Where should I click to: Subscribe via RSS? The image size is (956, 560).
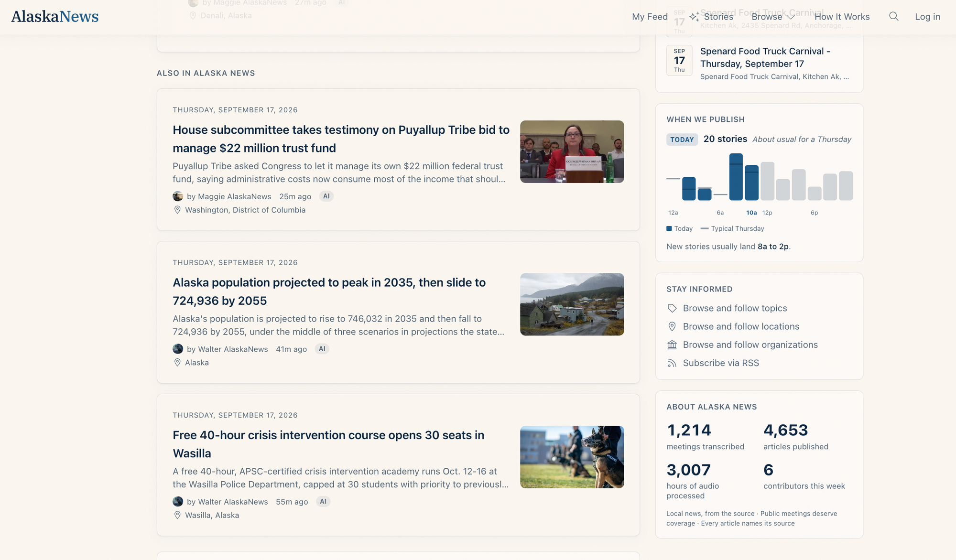pos(721,363)
